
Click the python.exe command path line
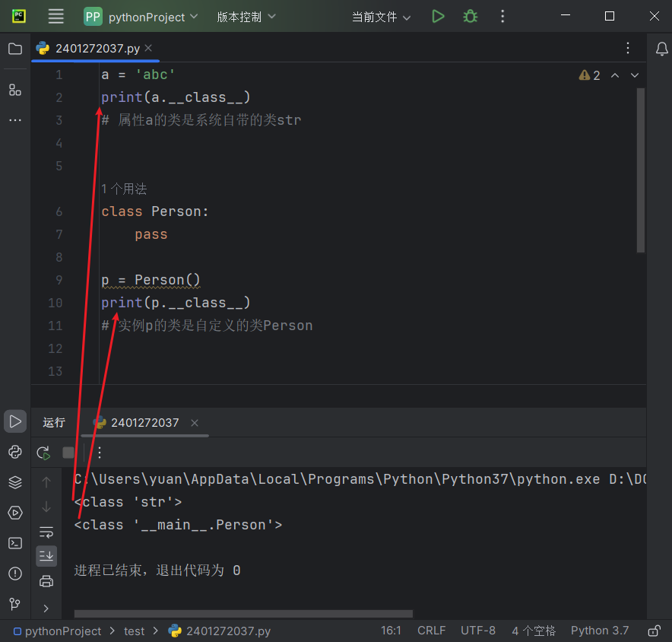tap(360, 479)
